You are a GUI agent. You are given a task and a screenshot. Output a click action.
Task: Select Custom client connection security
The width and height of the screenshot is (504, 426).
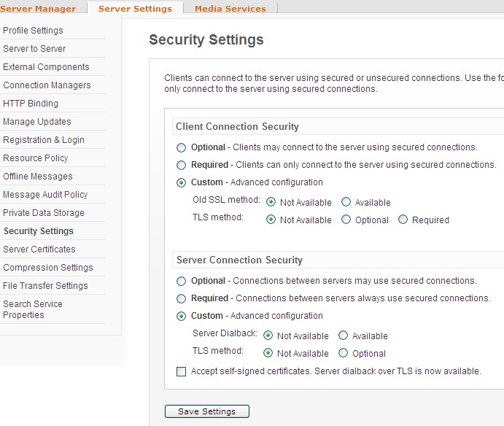(182, 182)
